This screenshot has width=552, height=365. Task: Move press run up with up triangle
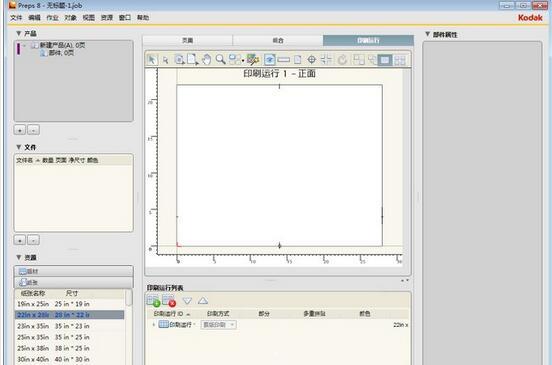pos(203,301)
